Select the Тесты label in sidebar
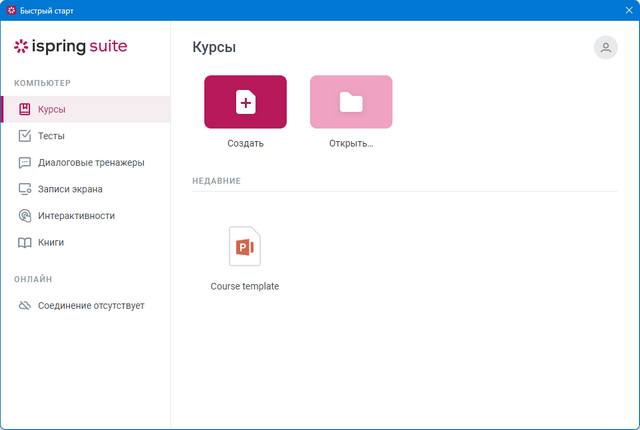 pyautogui.click(x=51, y=136)
